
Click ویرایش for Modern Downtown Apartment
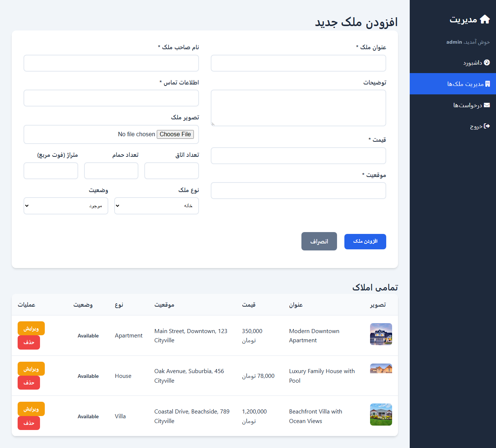coord(31,328)
